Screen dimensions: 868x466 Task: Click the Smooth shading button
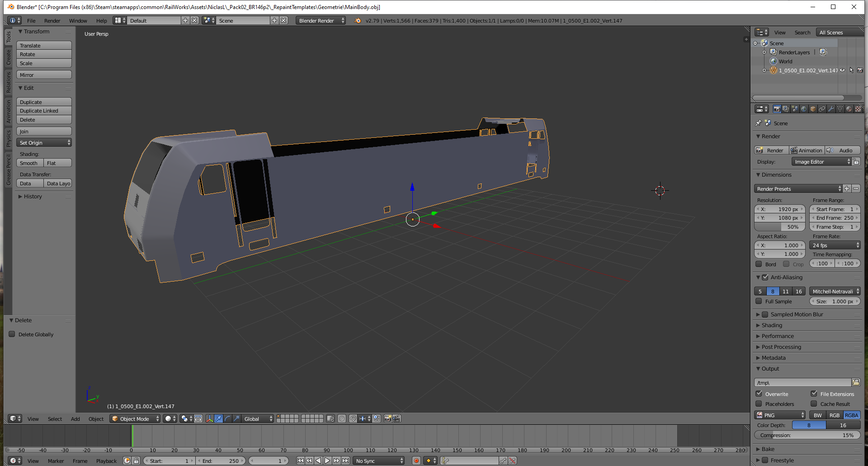point(30,163)
